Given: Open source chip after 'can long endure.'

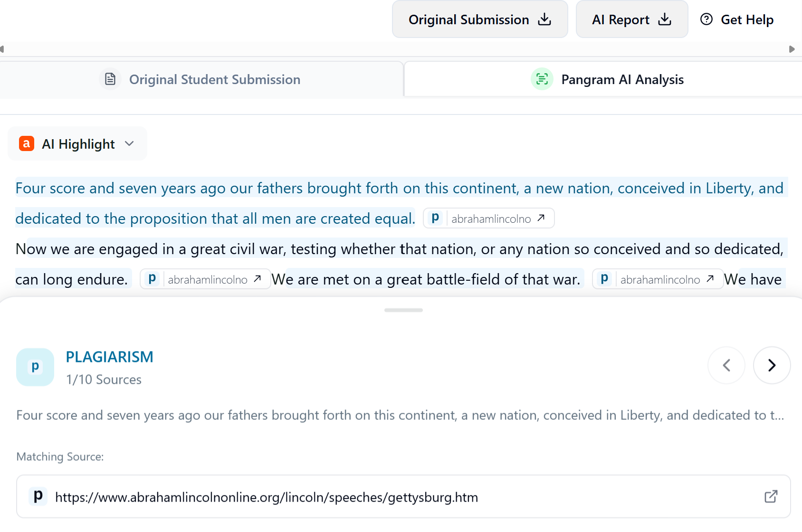Looking at the screenshot, I should pos(205,279).
